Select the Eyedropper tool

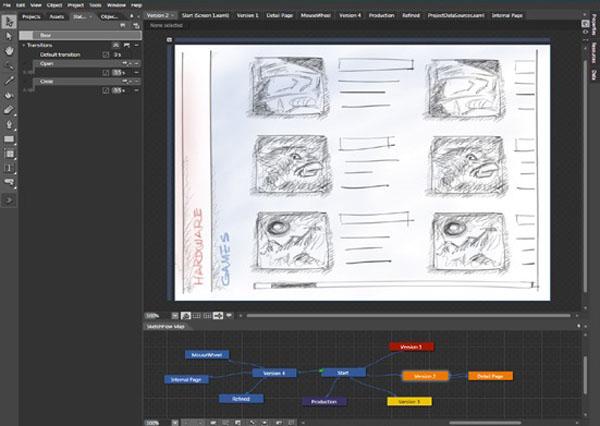click(9, 80)
